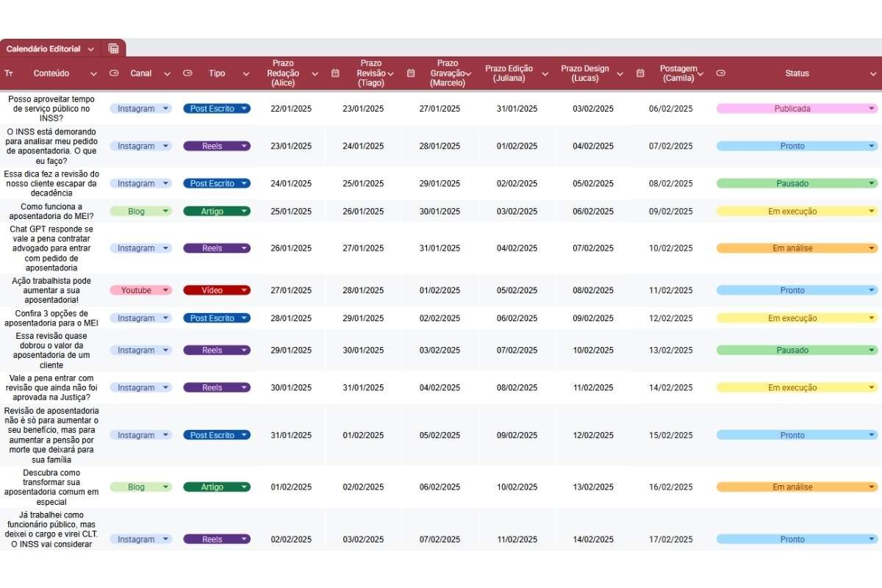Click the Prazo Design (Lucas) column header
This screenshot has width=882, height=588.
(585, 73)
